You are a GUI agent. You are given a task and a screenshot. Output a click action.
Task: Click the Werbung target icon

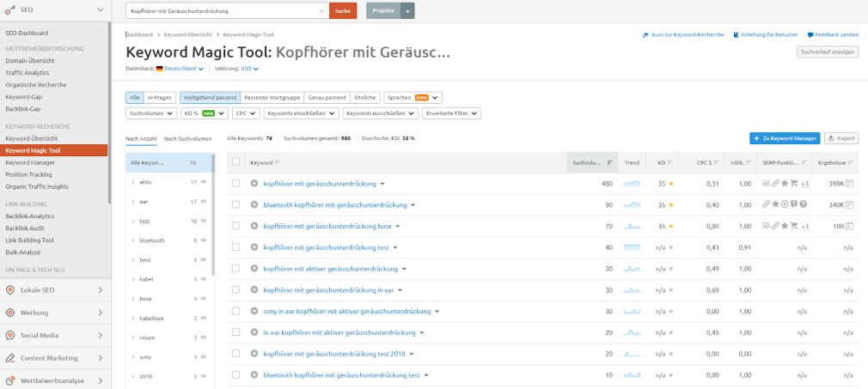pos(10,313)
